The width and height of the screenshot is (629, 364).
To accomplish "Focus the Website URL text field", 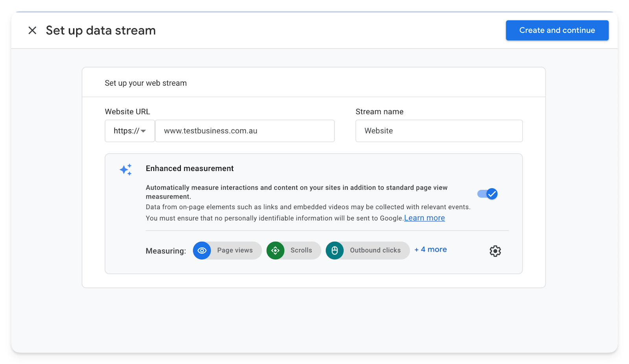I will click(x=245, y=131).
